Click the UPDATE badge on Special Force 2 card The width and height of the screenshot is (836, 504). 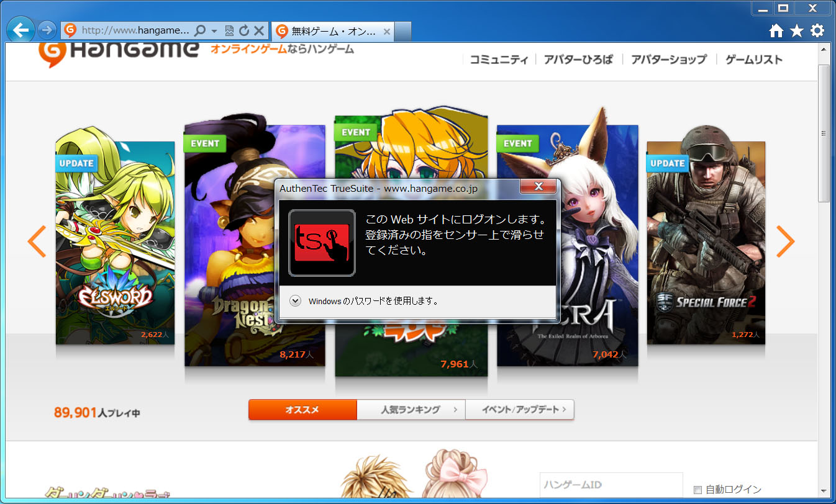[668, 163]
